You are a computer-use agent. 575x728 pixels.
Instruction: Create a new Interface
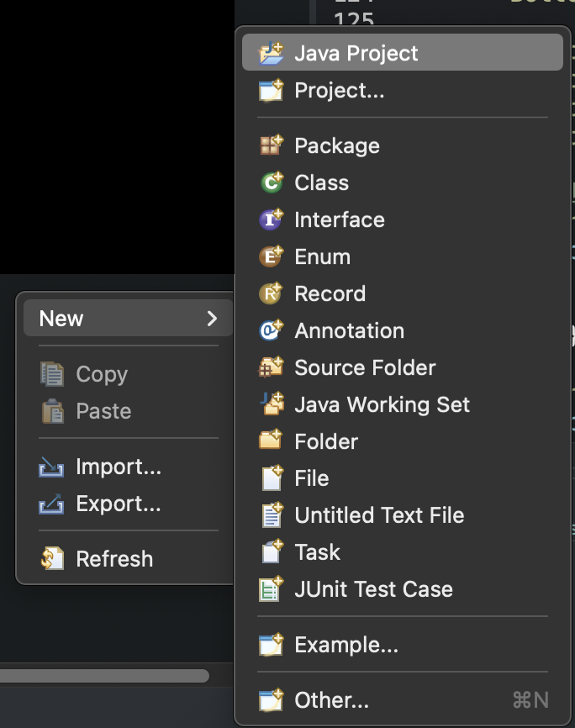pyautogui.click(x=403, y=219)
